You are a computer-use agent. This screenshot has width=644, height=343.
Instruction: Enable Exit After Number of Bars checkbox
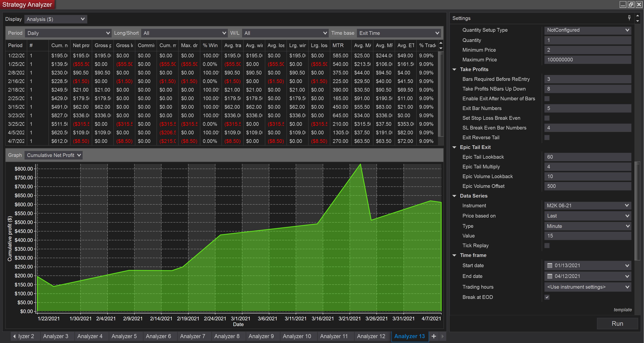tap(547, 99)
